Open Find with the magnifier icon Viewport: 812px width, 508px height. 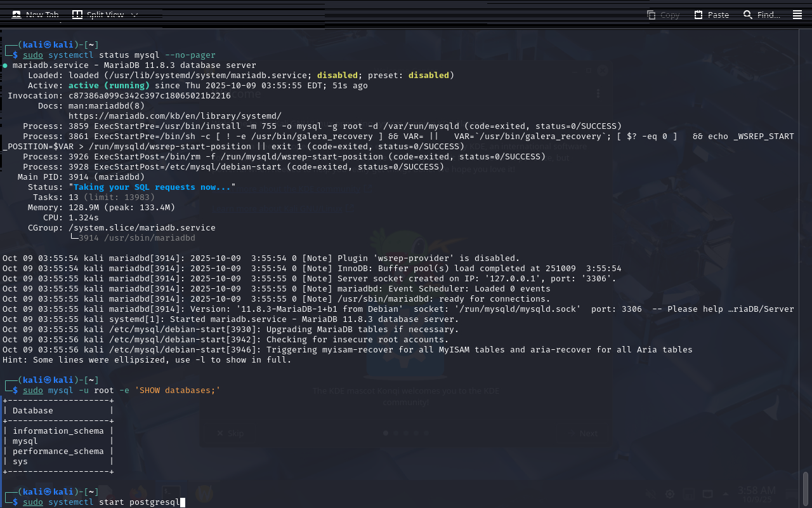coord(748,15)
